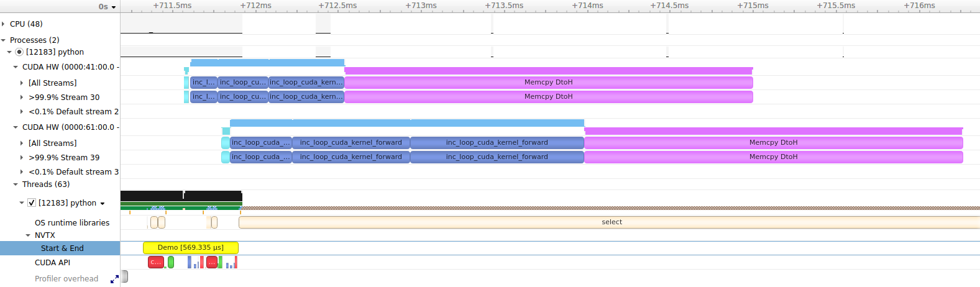This screenshot has width=980, height=287.
Task: Select the [12183] python process radio button
Action: click(x=19, y=52)
